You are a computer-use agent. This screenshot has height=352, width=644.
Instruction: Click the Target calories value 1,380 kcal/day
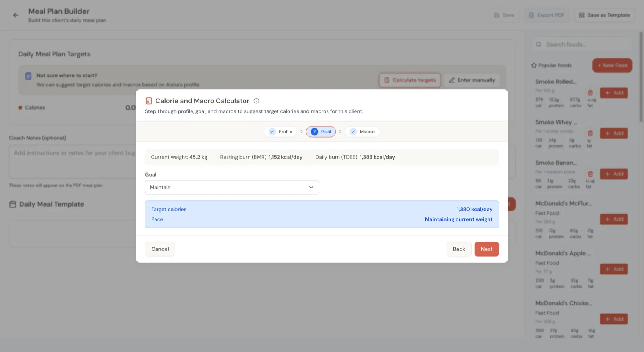point(474,209)
